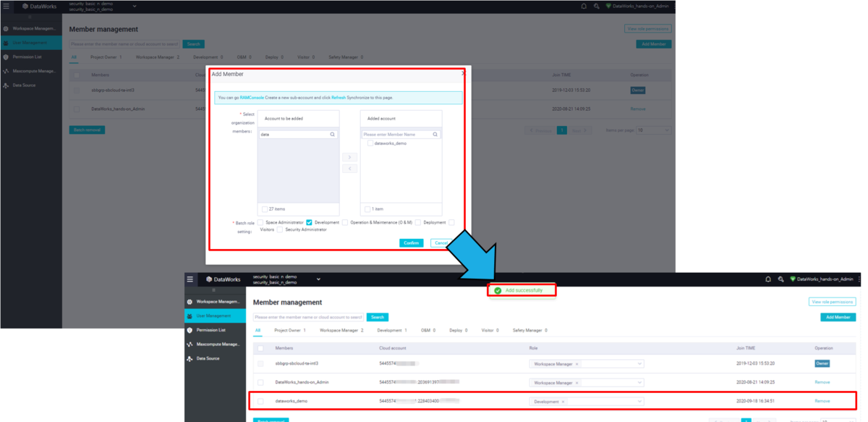
Task: Switch to the Workspace Manager 2 tab on the Add successfully page
Action: (x=341, y=330)
